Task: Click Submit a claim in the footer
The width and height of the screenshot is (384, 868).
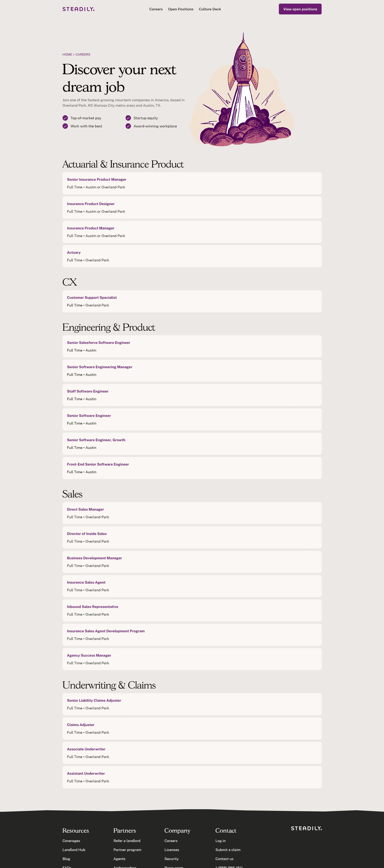Action: [x=228, y=850]
